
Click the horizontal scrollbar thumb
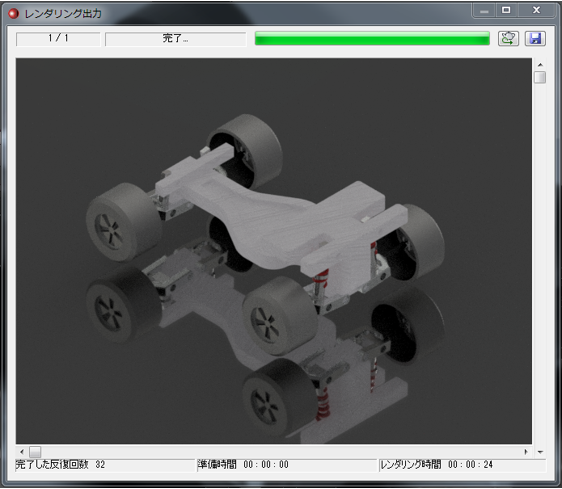35,452
